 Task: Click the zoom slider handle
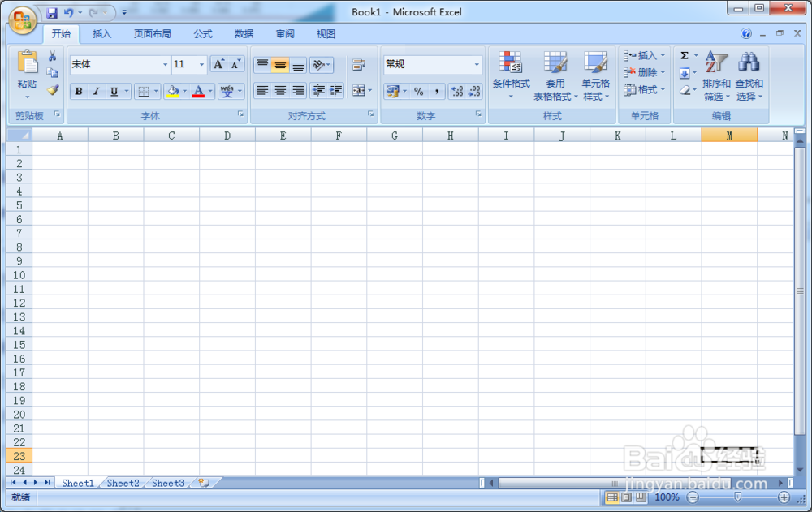pos(738,497)
